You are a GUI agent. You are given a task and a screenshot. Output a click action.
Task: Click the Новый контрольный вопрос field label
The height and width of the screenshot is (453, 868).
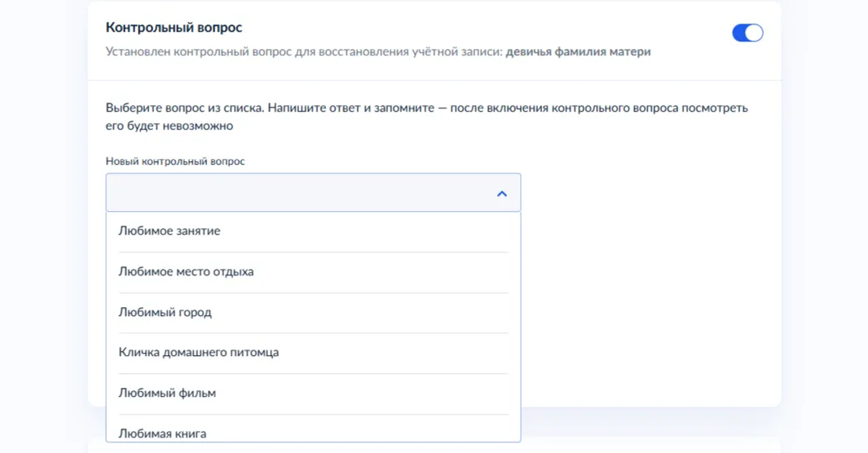175,161
